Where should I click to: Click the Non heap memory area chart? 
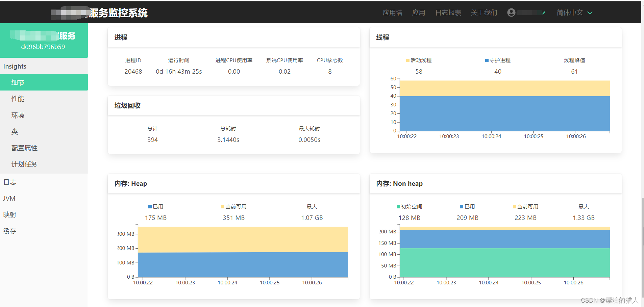click(505, 252)
